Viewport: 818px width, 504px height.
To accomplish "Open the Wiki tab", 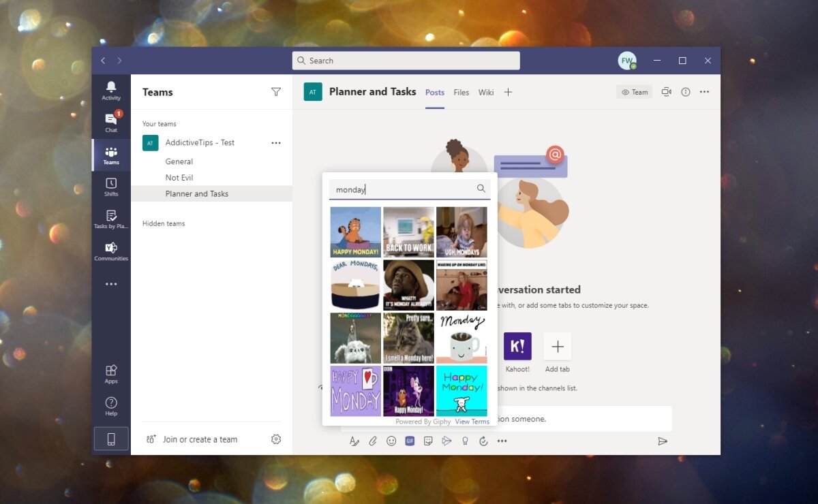I will click(485, 92).
